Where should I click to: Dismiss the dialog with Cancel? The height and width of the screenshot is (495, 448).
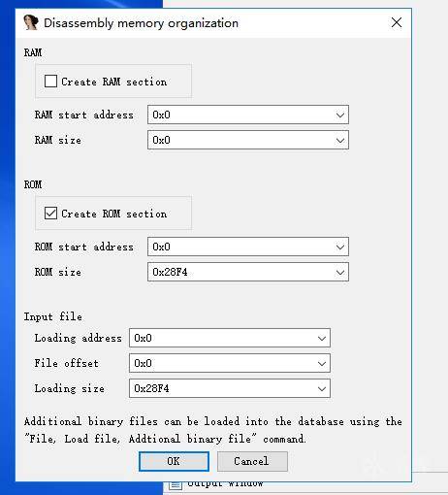[x=252, y=461]
